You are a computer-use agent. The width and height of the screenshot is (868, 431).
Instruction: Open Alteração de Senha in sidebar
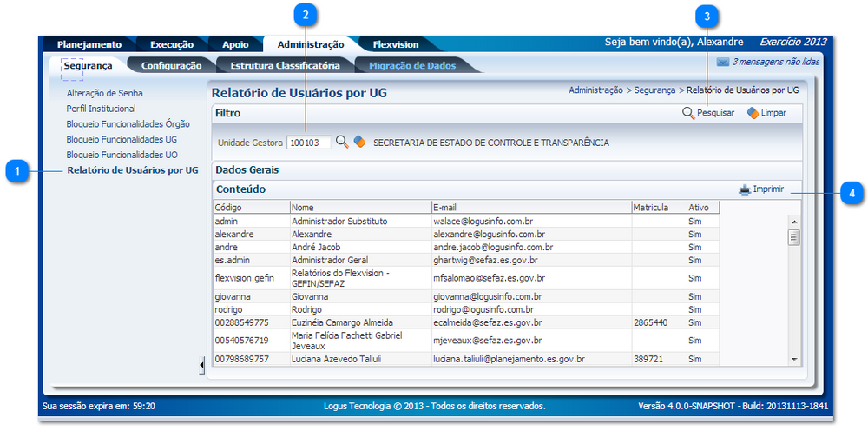(104, 92)
